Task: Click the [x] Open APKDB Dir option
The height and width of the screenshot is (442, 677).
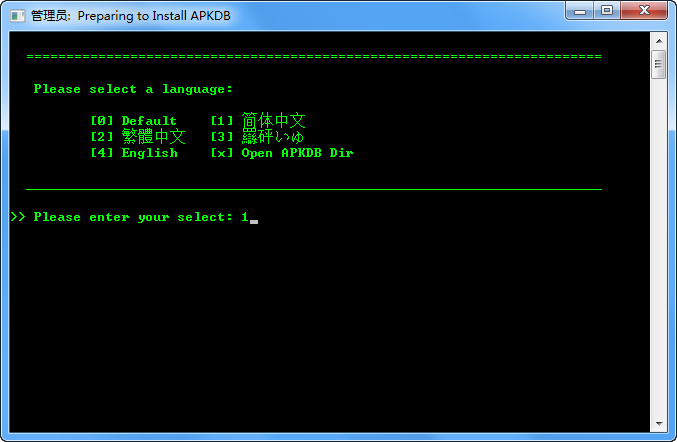Action: pos(282,153)
